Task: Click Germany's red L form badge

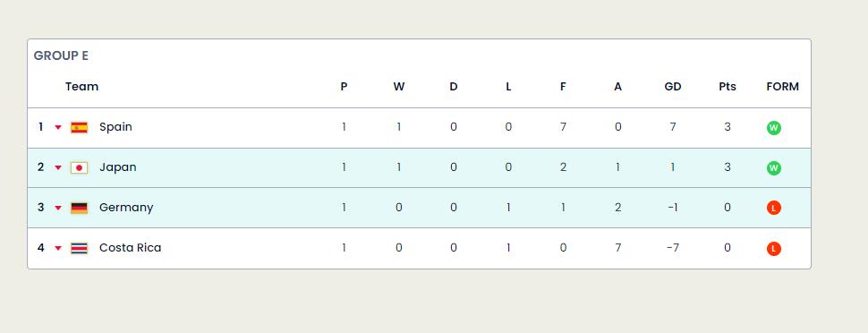Action: click(x=773, y=209)
